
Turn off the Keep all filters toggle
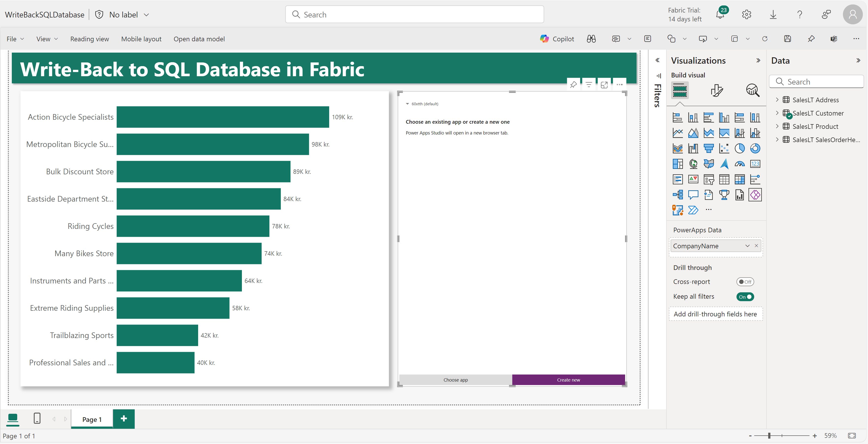745,297
